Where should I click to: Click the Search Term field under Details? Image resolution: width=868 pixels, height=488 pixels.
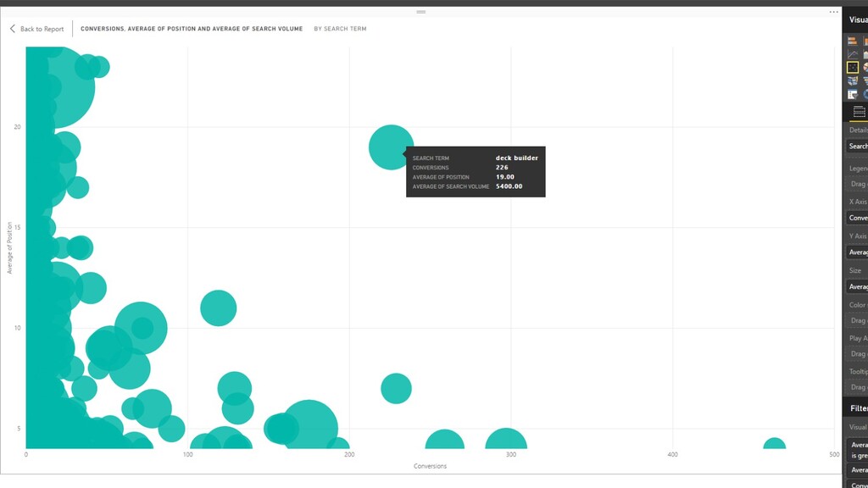(858, 146)
